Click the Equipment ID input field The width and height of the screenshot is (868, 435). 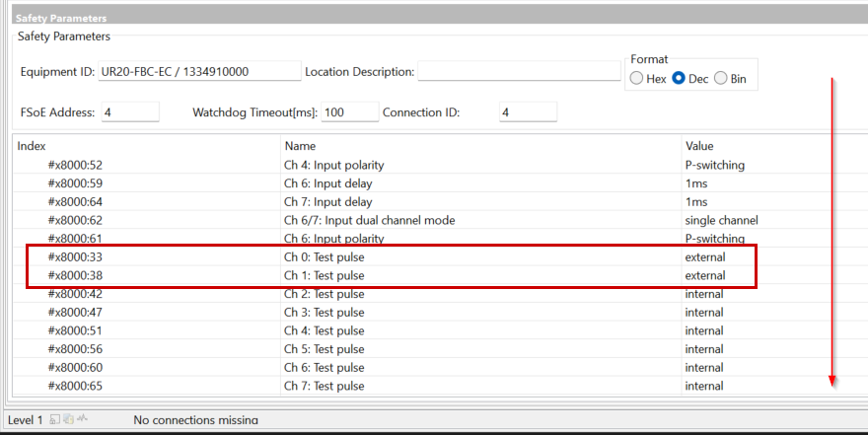(199, 71)
